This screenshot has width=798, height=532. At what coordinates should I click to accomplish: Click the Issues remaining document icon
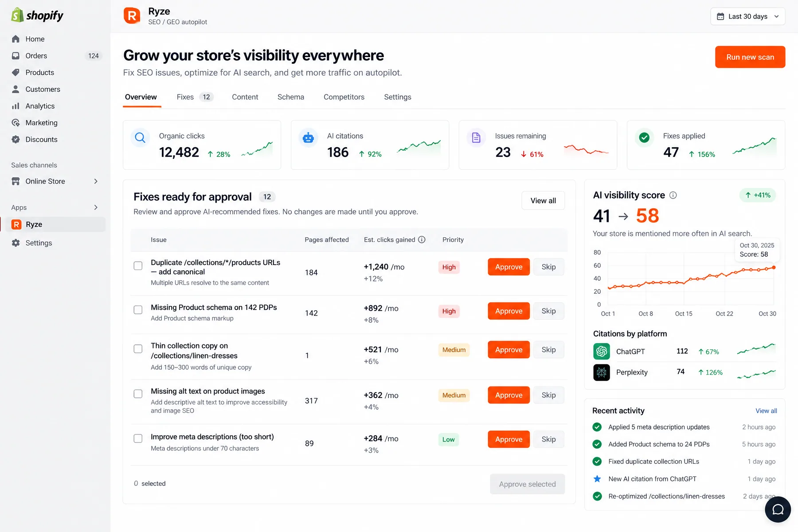tap(476, 137)
